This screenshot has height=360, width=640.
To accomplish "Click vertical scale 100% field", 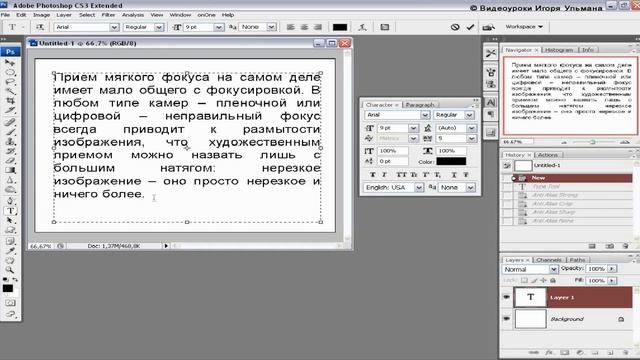I will point(393,151).
